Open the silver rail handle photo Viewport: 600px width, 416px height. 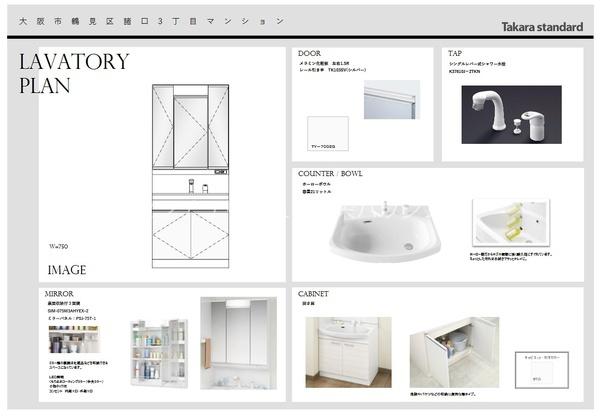click(392, 100)
